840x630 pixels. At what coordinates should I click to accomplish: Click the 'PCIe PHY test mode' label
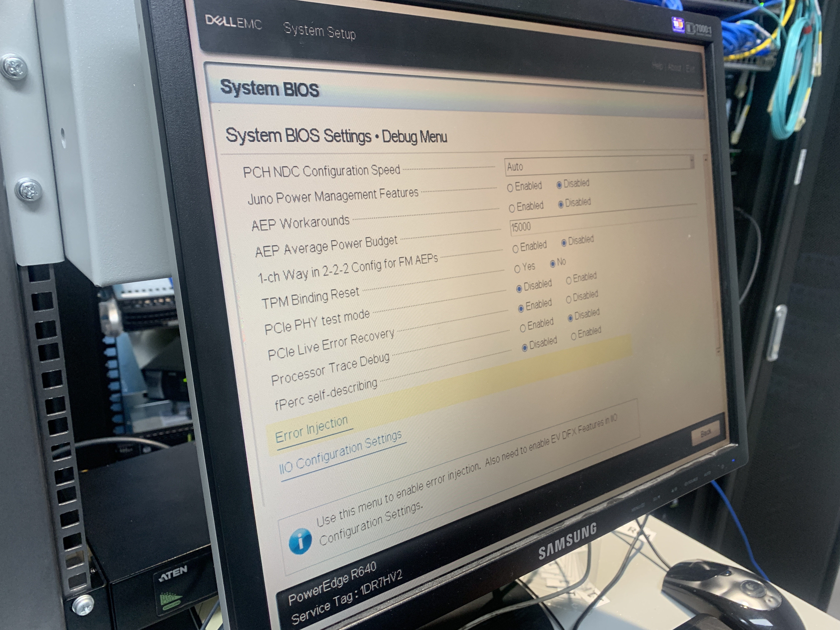[x=317, y=322]
